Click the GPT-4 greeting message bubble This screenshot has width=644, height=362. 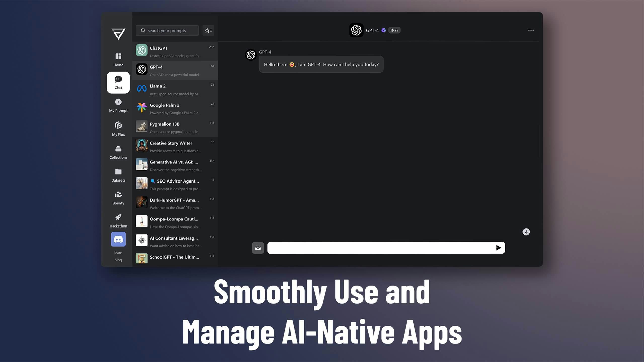321,64
